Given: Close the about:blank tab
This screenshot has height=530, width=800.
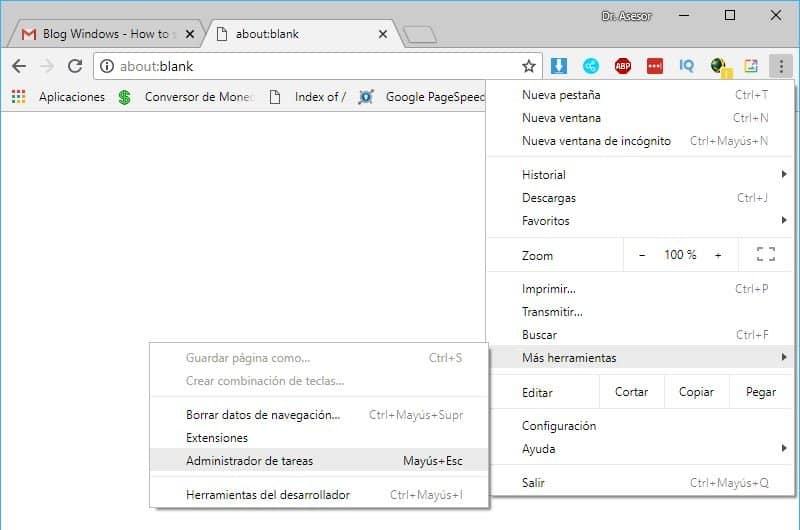Looking at the screenshot, I should tap(383, 34).
